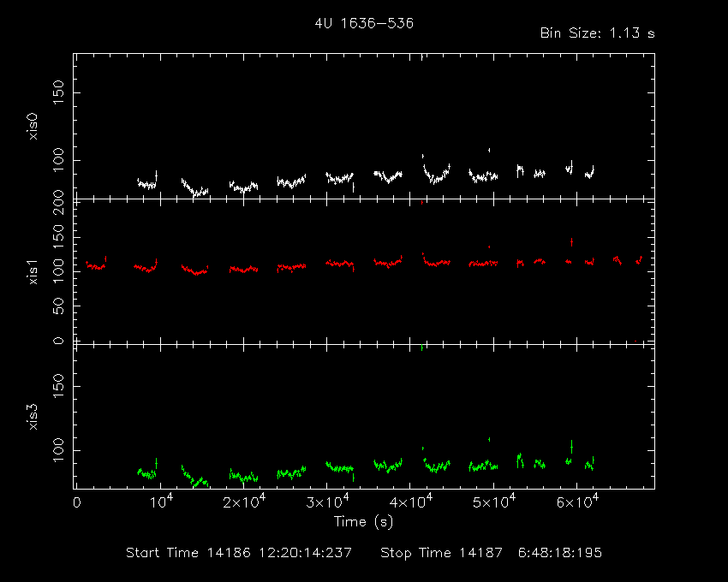Click the 150 tick label of xis0 panel

58,92
